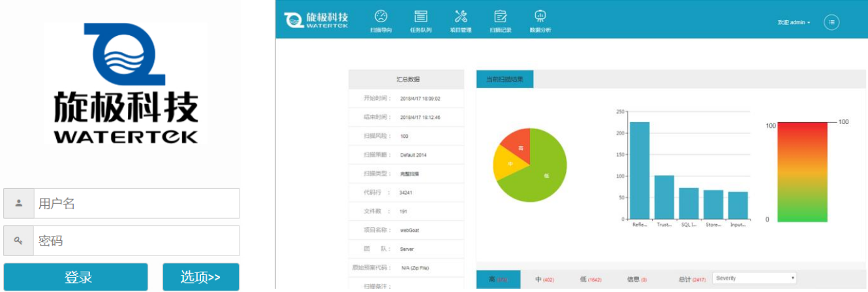Image resolution: width=868 pixels, height=292 pixels.
Task: Click the Store... bar in chart
Action: click(x=713, y=204)
